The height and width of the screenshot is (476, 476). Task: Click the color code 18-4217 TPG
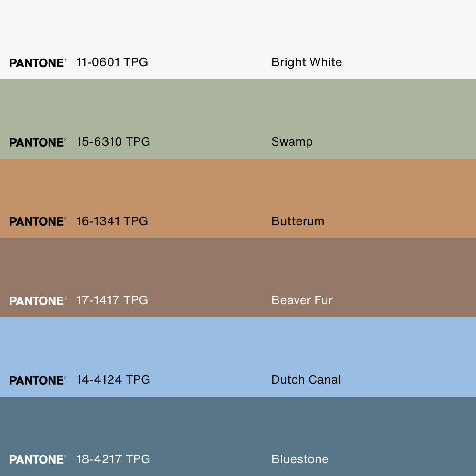(x=113, y=459)
